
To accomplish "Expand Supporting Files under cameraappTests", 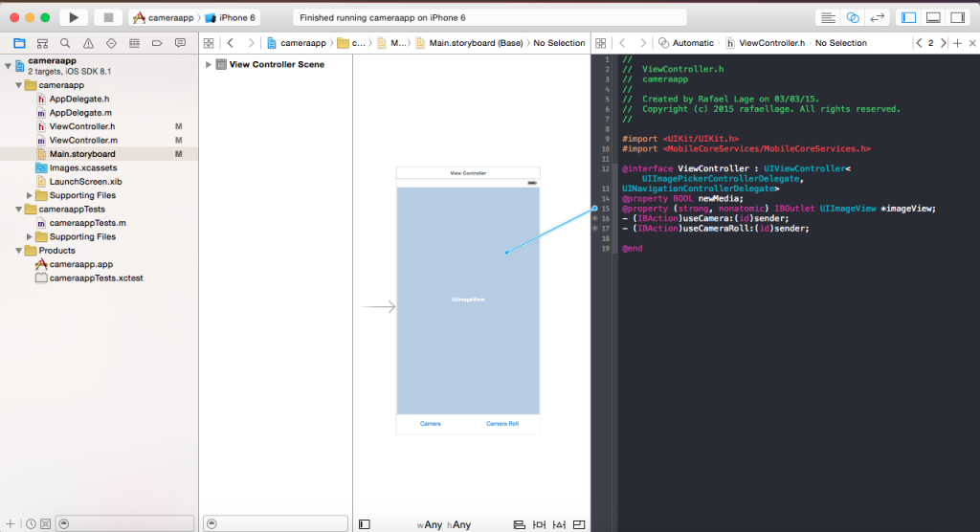I will (x=30, y=236).
